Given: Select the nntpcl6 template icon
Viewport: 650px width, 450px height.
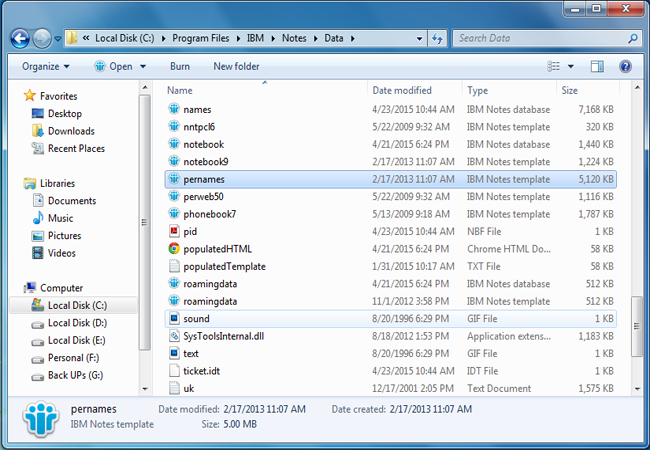Looking at the screenshot, I should click(174, 126).
